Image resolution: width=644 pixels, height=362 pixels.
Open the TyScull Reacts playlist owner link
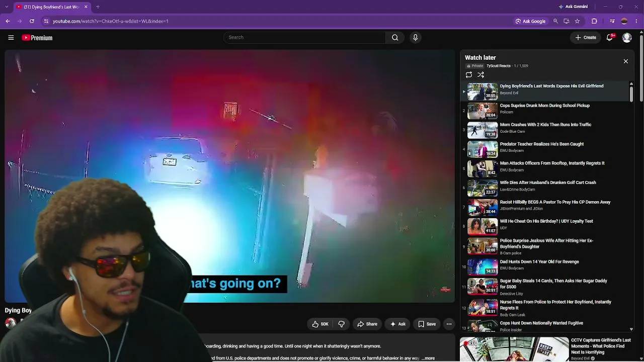click(498, 66)
